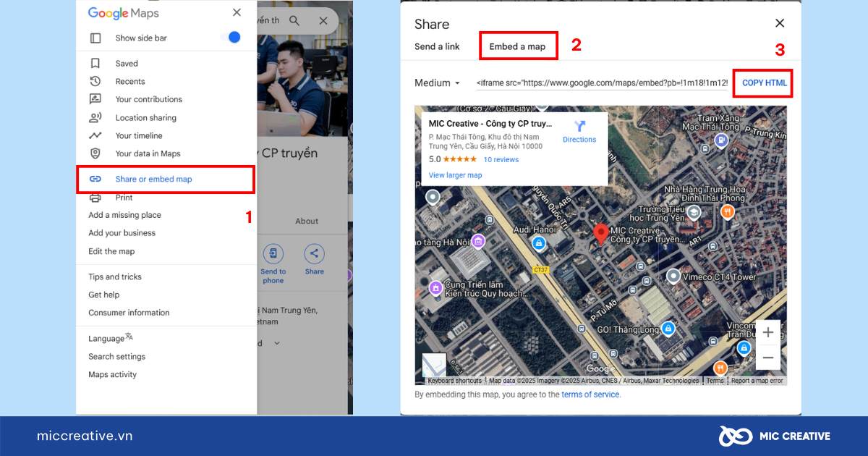Open the Medium size dropdown

437,83
